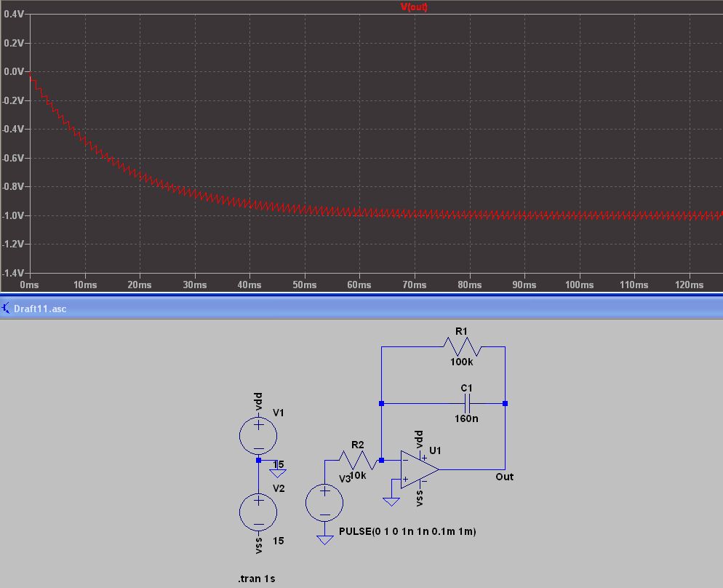This screenshot has width=723, height=588.
Task: Click the LTspice icon beside Draft11.asc
Action: (x=6, y=308)
